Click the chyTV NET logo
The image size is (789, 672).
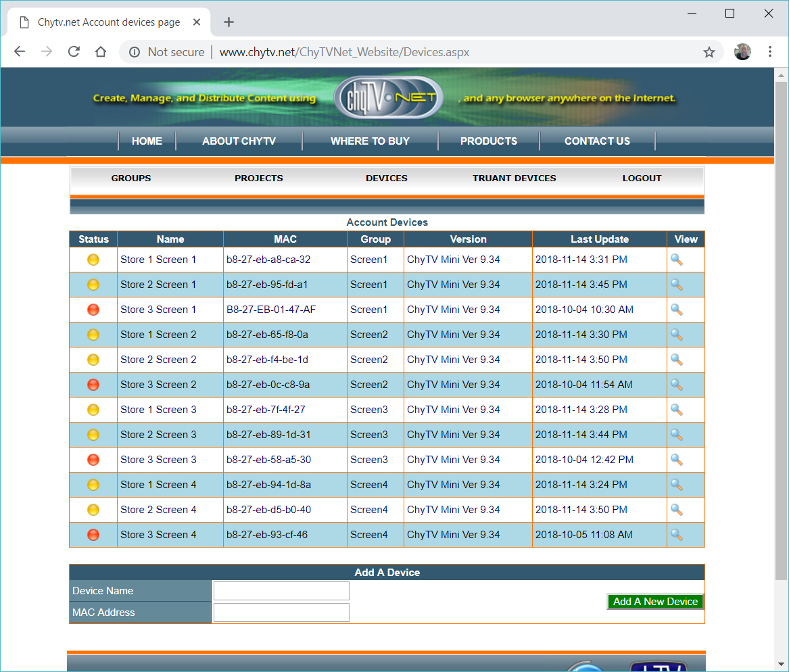pyautogui.click(x=388, y=97)
